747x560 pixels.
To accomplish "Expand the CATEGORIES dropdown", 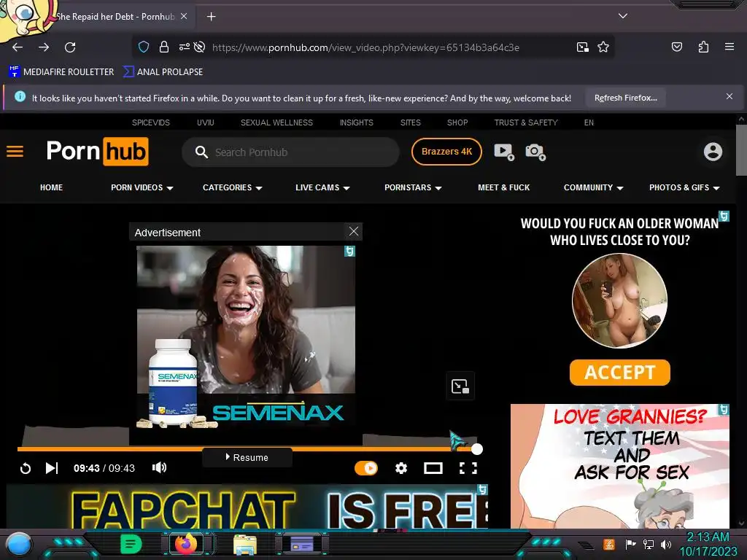I will pos(233,187).
